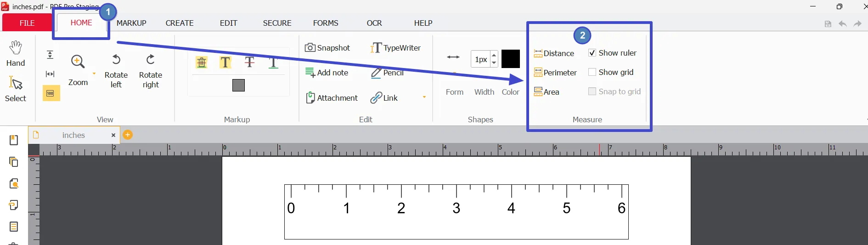Switch to the HOME tab
This screenshot has height=245, width=868.
click(81, 23)
